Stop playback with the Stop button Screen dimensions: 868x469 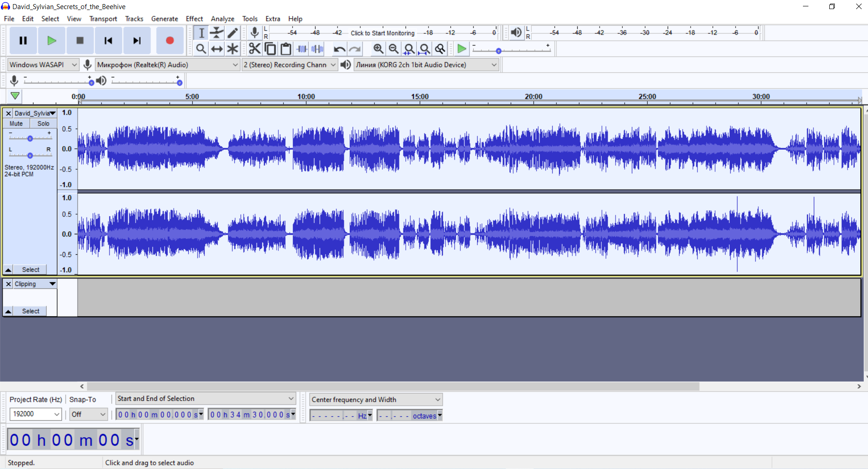pos(80,40)
